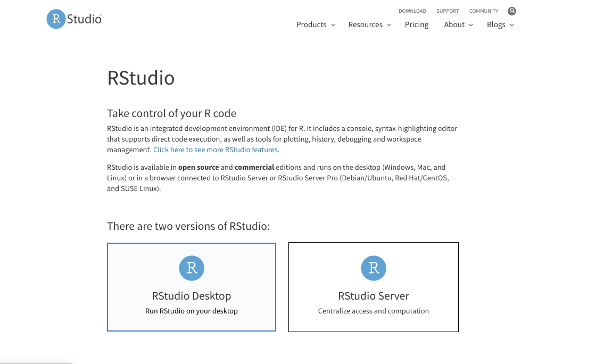Click the RStudio logo in header
Image resolution: width=604 pixels, height=364 pixels.
[74, 19]
